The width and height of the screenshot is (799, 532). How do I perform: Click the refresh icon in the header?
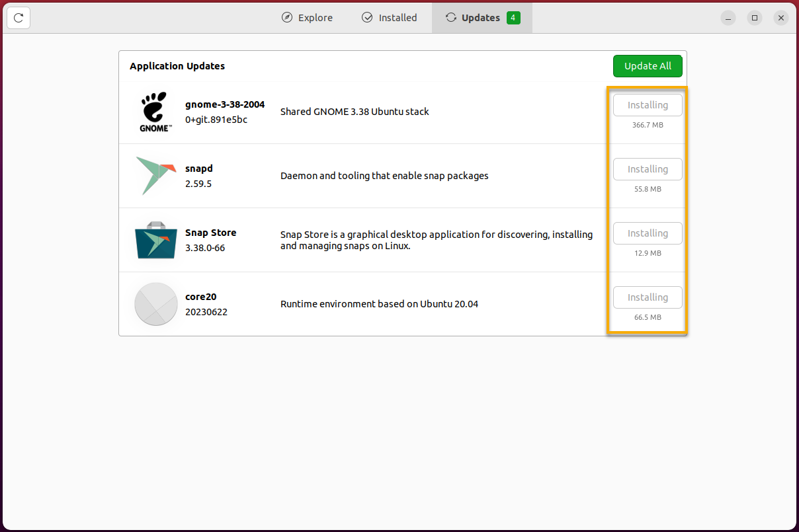19,18
